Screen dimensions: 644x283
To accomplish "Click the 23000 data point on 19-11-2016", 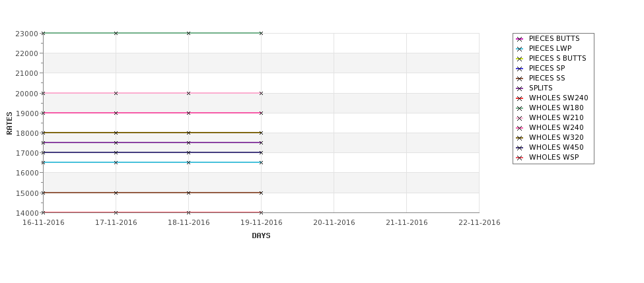I will (x=261, y=33).
